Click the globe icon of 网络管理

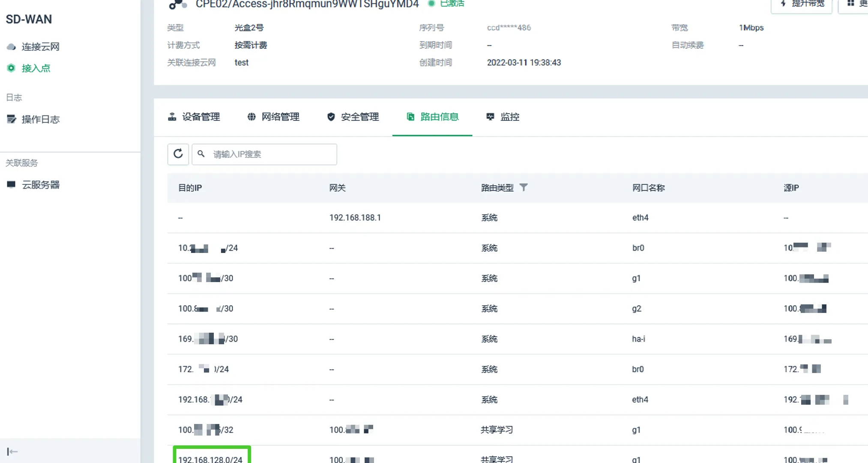point(251,117)
